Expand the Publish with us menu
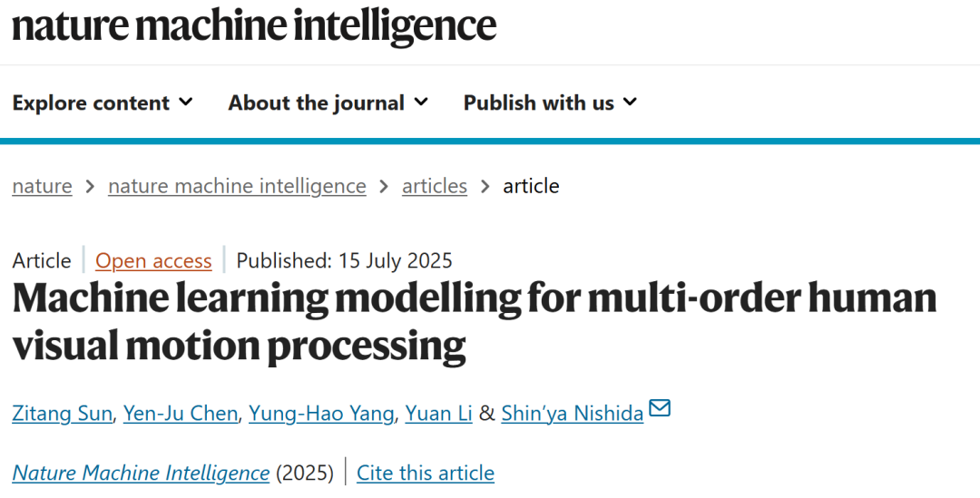 click(x=550, y=103)
